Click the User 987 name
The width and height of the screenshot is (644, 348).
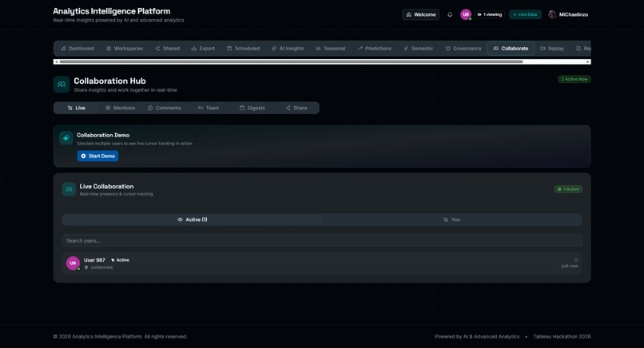point(94,260)
